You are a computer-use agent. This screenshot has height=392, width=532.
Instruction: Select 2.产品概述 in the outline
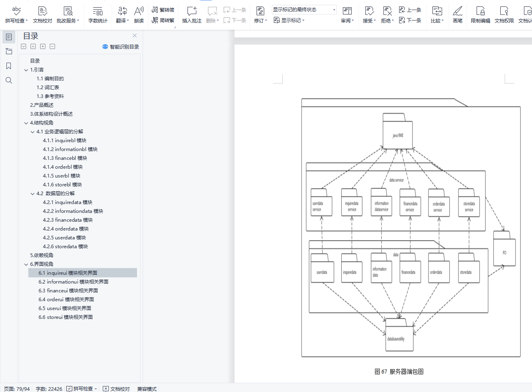pos(42,105)
